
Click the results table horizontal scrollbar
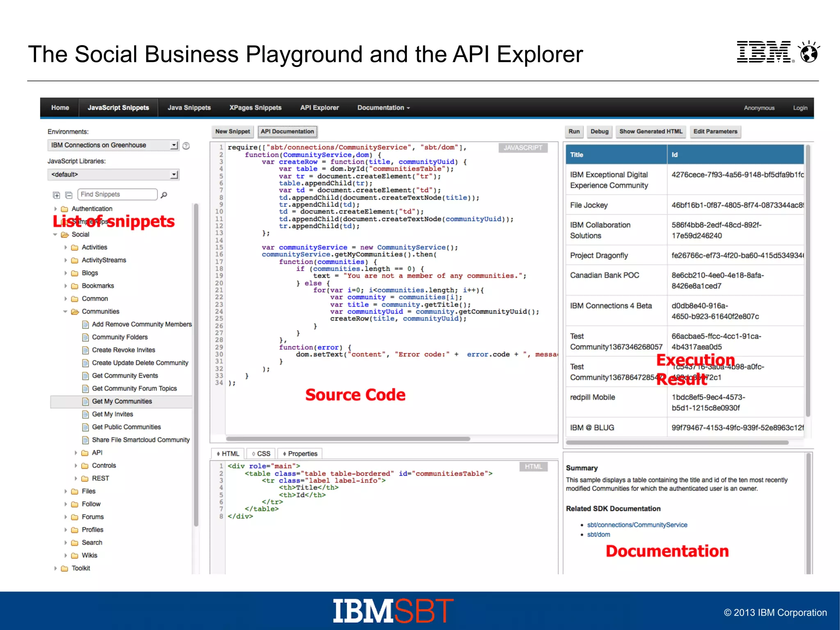(677, 443)
